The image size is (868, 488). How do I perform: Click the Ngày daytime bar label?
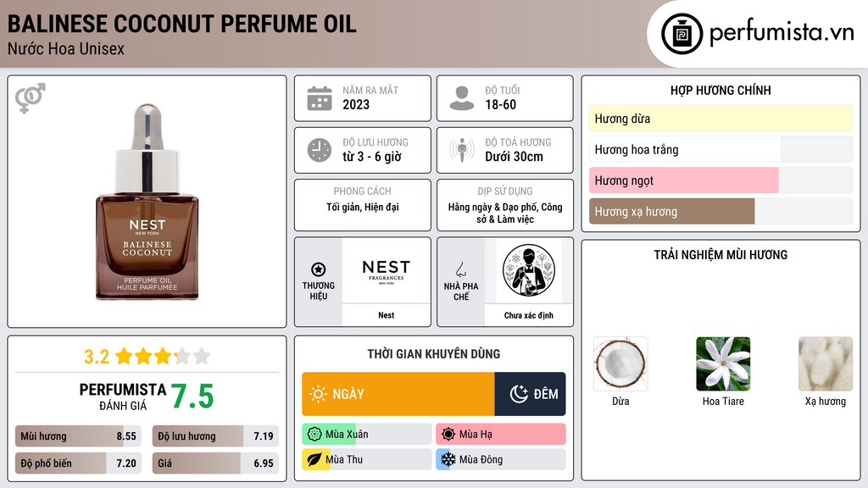click(348, 394)
